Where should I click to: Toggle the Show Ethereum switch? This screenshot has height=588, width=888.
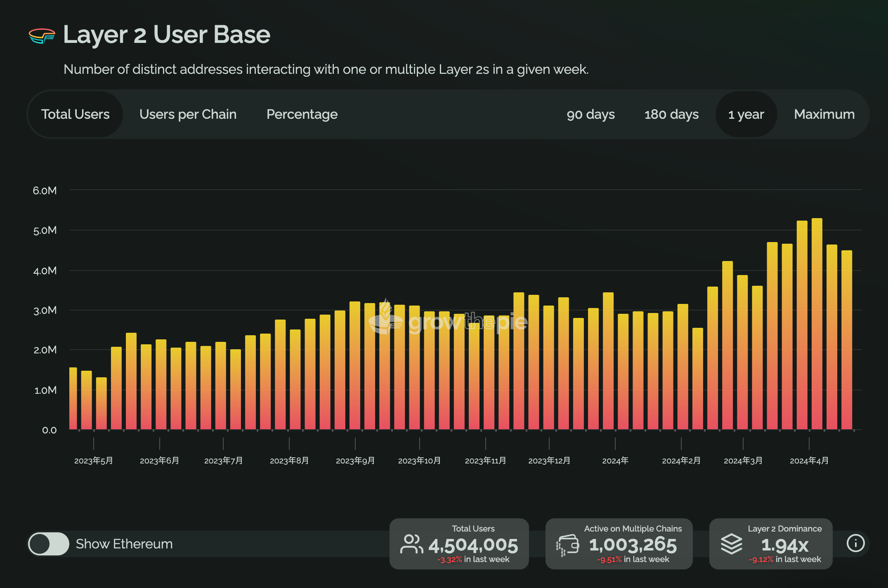pyautogui.click(x=49, y=544)
